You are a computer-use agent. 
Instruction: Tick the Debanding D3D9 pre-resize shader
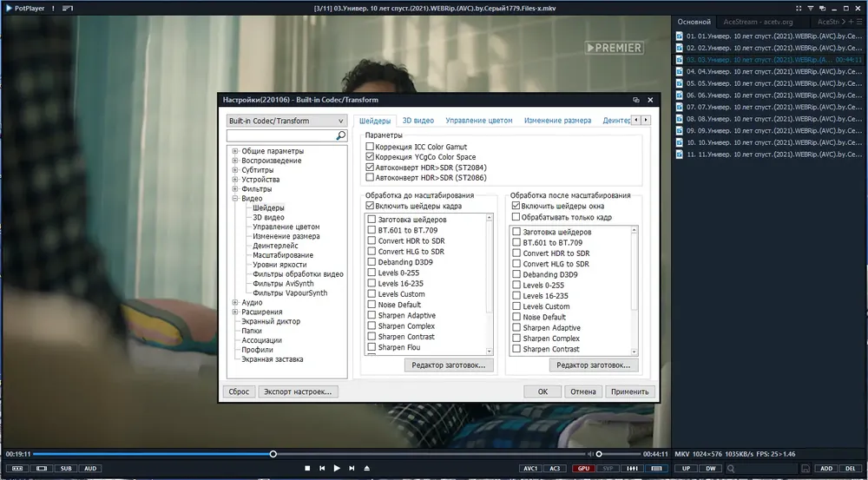coord(372,262)
